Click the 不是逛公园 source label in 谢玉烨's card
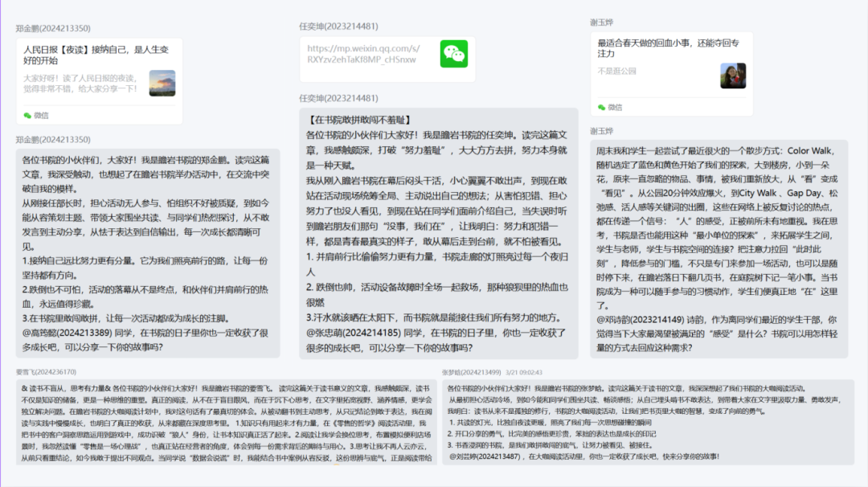Image resolution: width=868 pixels, height=487 pixels. (616, 71)
